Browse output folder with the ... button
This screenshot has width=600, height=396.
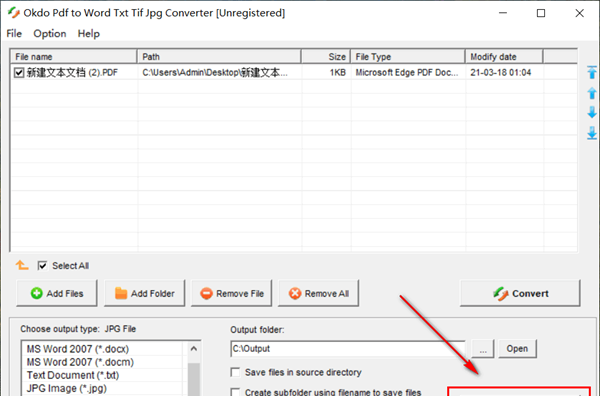click(x=483, y=349)
